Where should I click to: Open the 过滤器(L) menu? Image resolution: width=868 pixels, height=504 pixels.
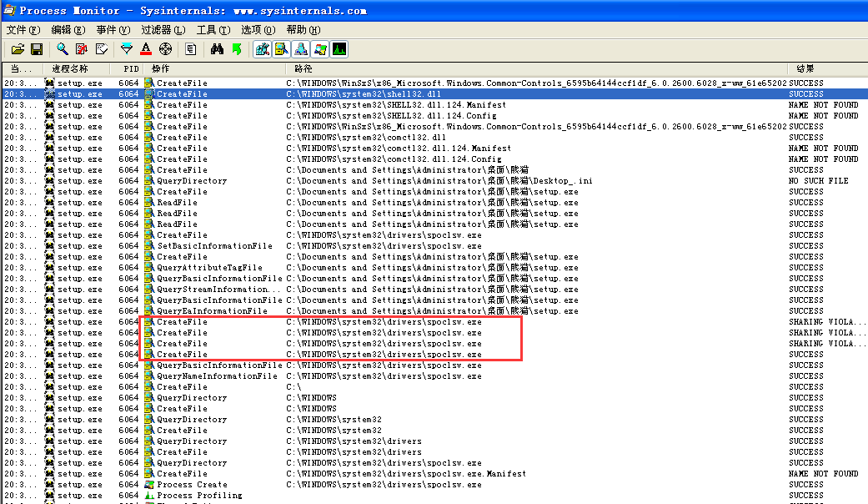tap(162, 29)
